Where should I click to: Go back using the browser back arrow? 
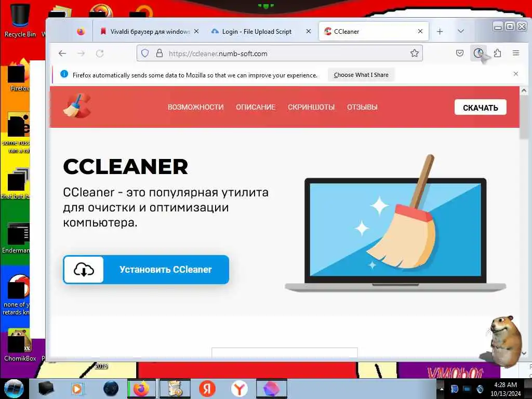point(62,54)
